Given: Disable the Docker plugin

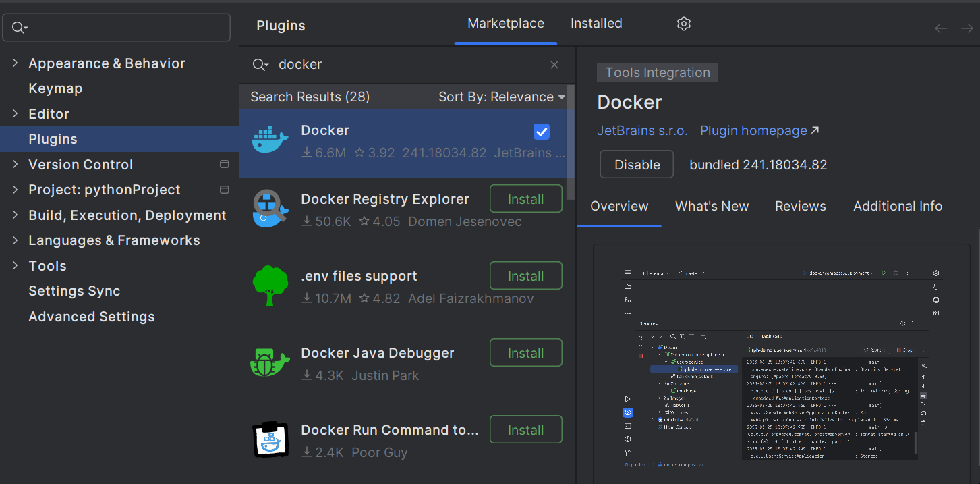Looking at the screenshot, I should [x=637, y=165].
